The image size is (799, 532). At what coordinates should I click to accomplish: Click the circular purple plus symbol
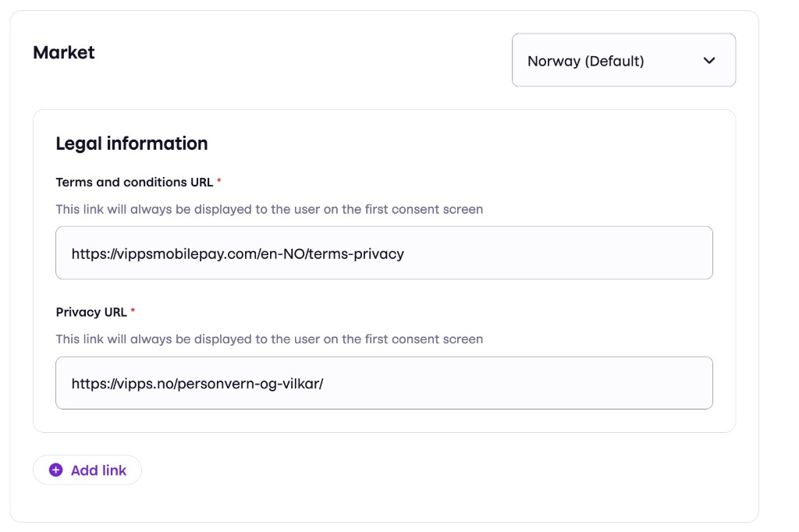(x=54, y=470)
